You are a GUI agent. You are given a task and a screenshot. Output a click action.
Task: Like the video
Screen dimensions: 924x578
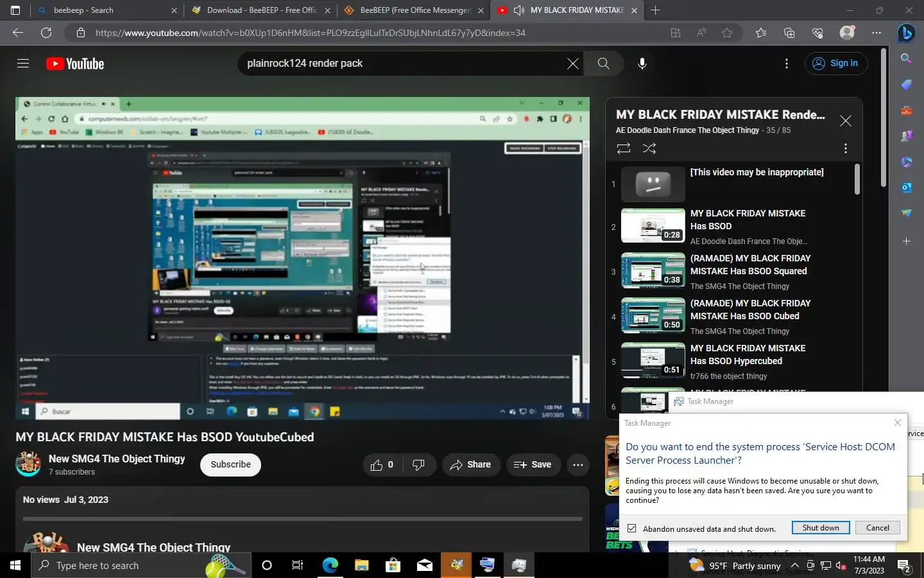[x=382, y=464]
